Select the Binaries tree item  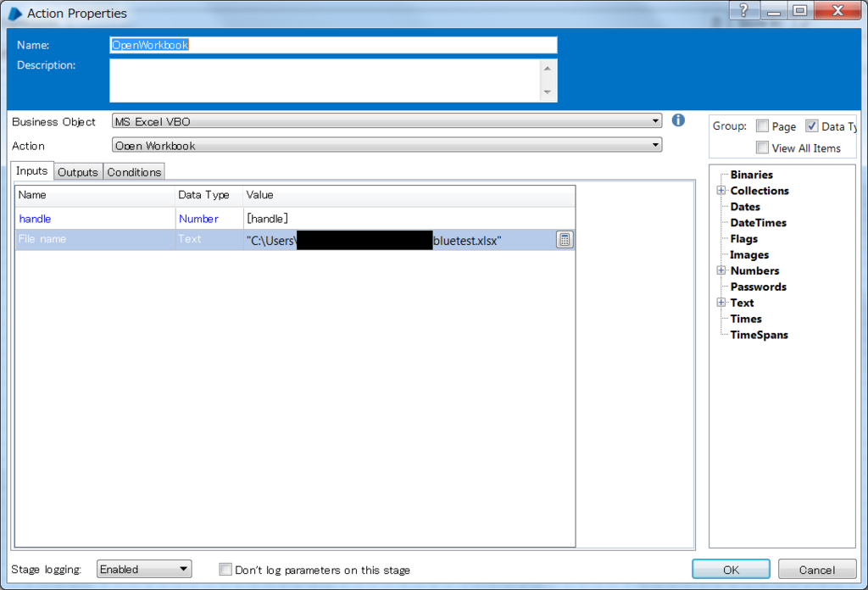click(x=751, y=175)
